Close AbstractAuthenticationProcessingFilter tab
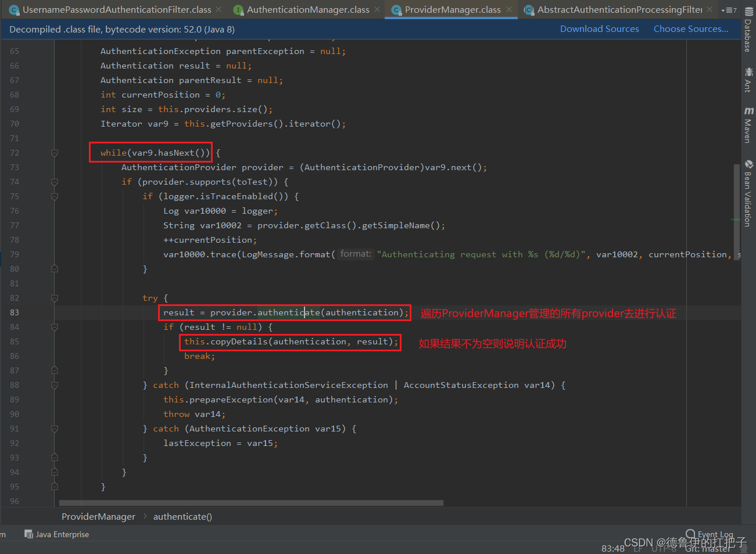This screenshot has width=756, height=554. [710, 9]
